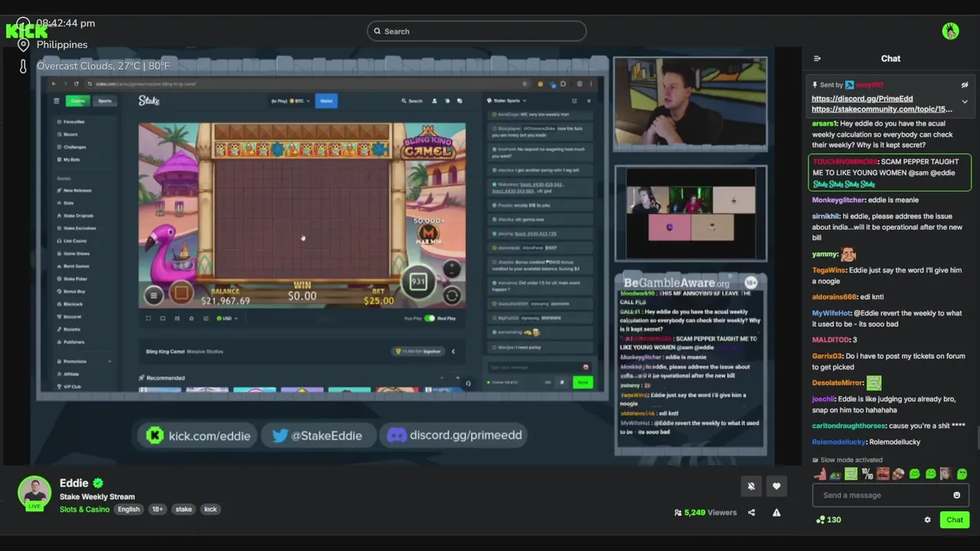The height and width of the screenshot is (551, 980).
Task: Reload page in streamed browser toolbar
Action: tap(76, 83)
